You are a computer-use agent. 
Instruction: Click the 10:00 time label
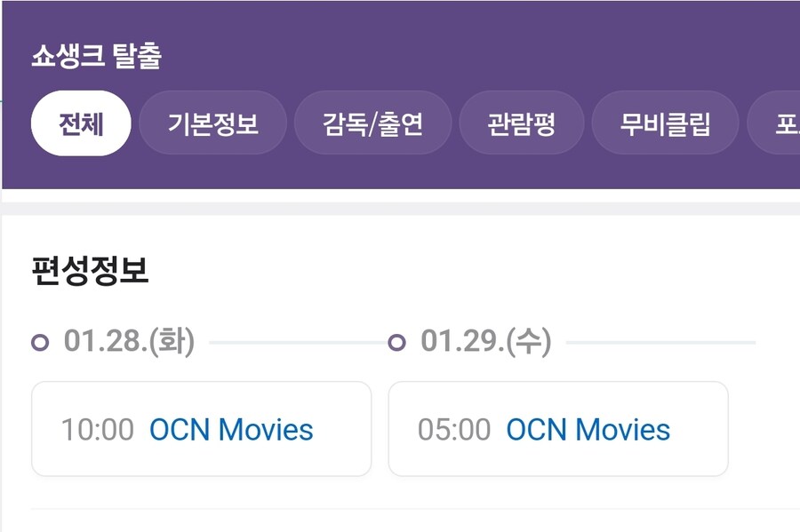[99, 430]
